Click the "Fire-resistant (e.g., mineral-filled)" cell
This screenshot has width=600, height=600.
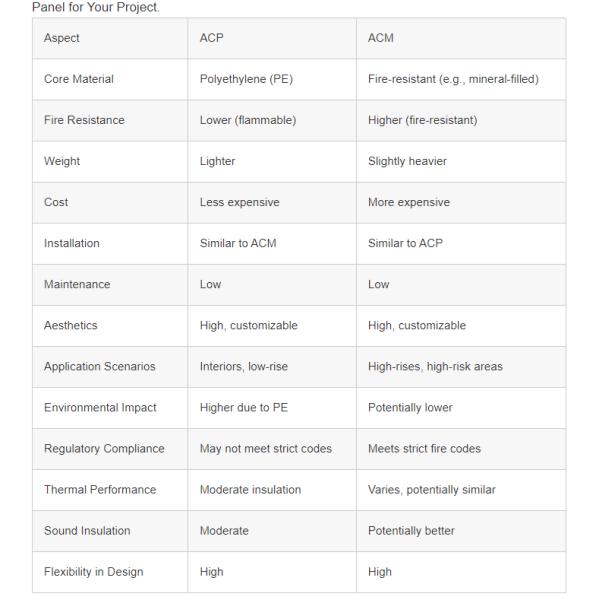click(453, 79)
